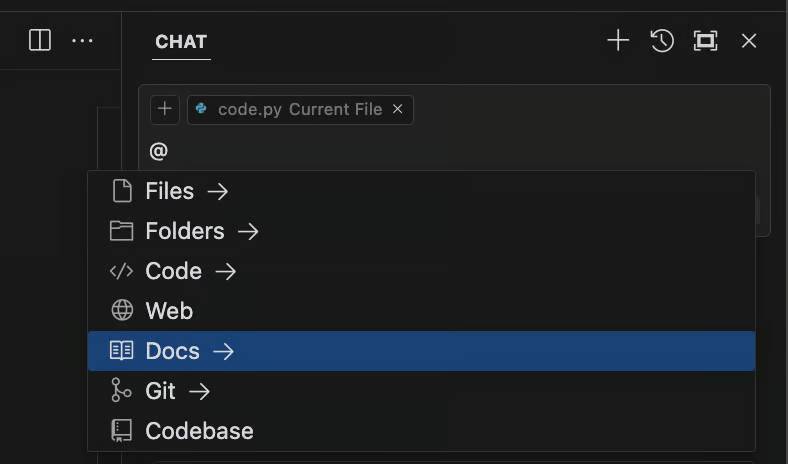This screenshot has width=788, height=464.
Task: Add context with the plus button
Action: pyautogui.click(x=165, y=109)
